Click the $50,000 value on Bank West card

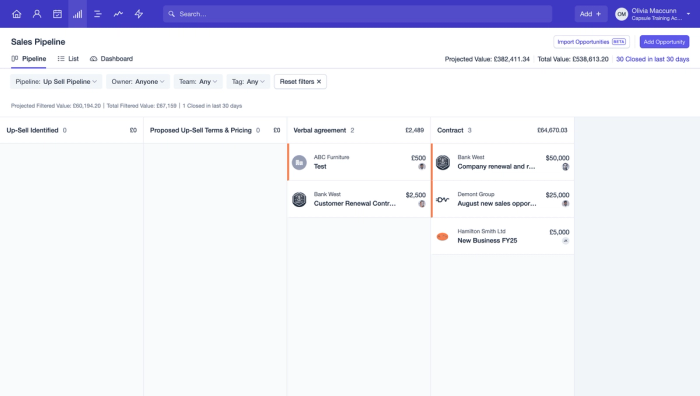coord(558,158)
